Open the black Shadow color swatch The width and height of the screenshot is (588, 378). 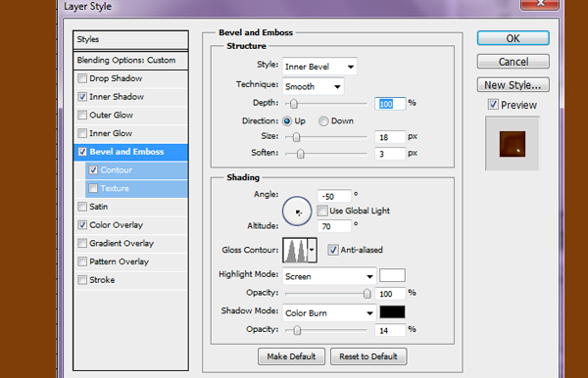click(392, 311)
